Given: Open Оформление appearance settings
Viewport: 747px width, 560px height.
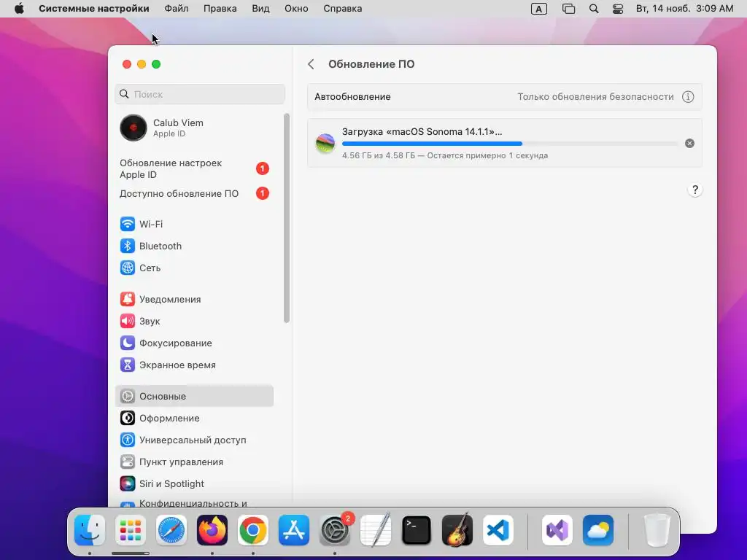Looking at the screenshot, I should click(194, 418).
